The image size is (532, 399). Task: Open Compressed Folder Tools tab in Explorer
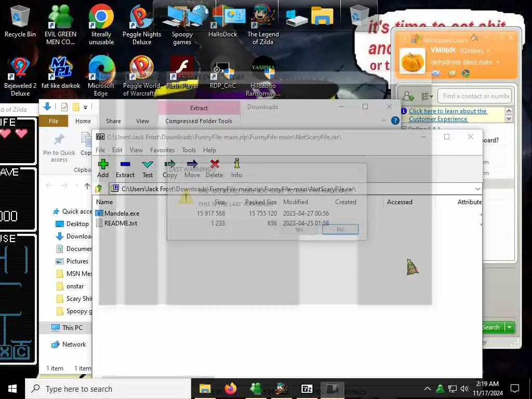[x=199, y=121]
